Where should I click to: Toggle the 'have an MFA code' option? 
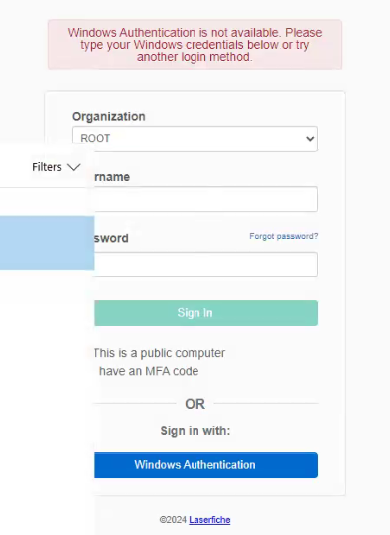148,371
